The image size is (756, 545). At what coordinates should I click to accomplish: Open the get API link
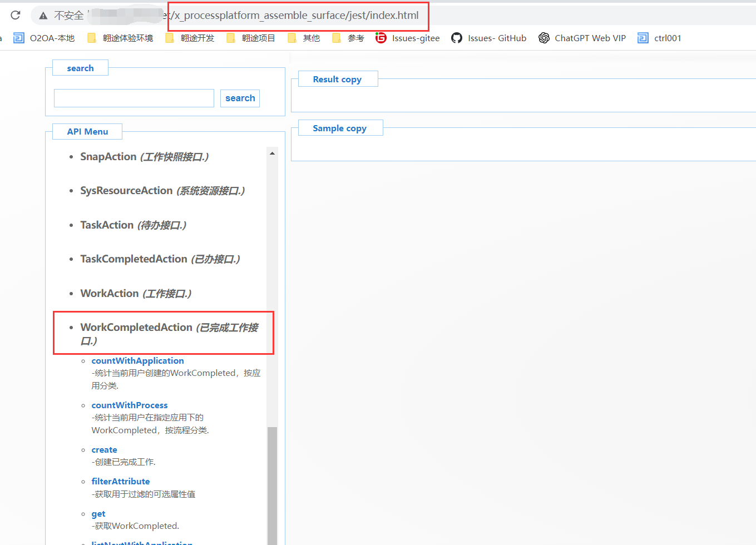(98, 513)
